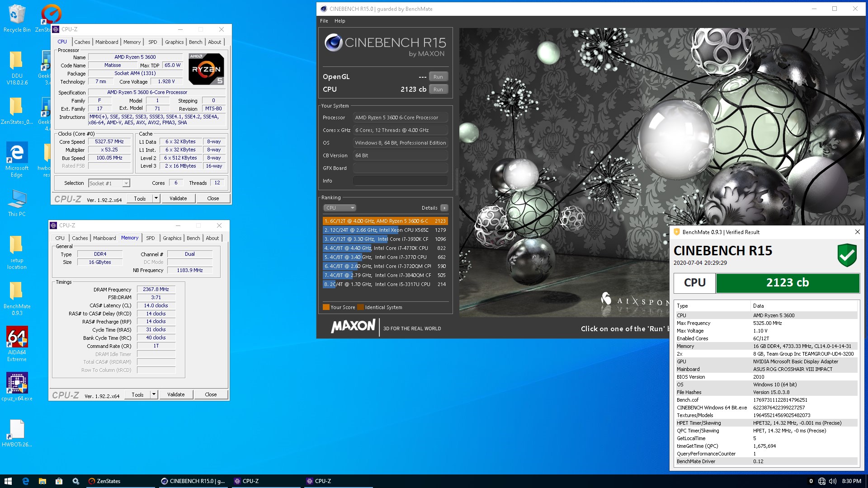Open File Explorer from the taskbar
Image resolution: width=868 pixels, height=488 pixels.
42,481
